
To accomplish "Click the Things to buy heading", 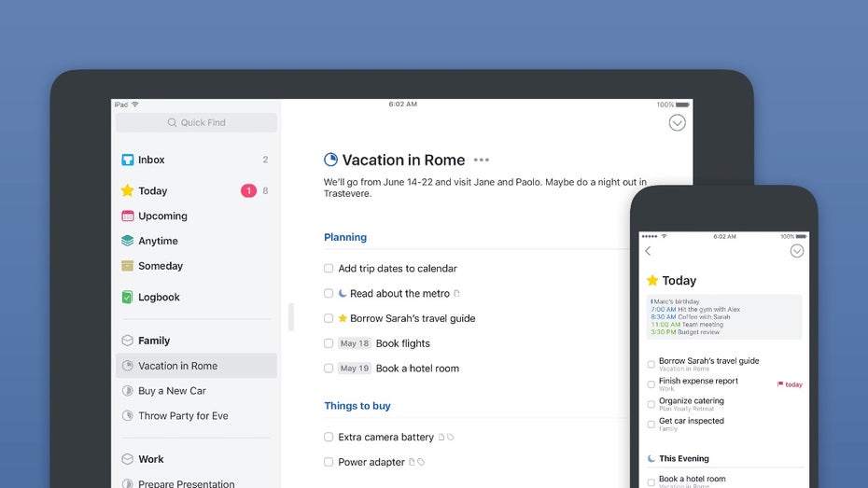I will point(357,406).
